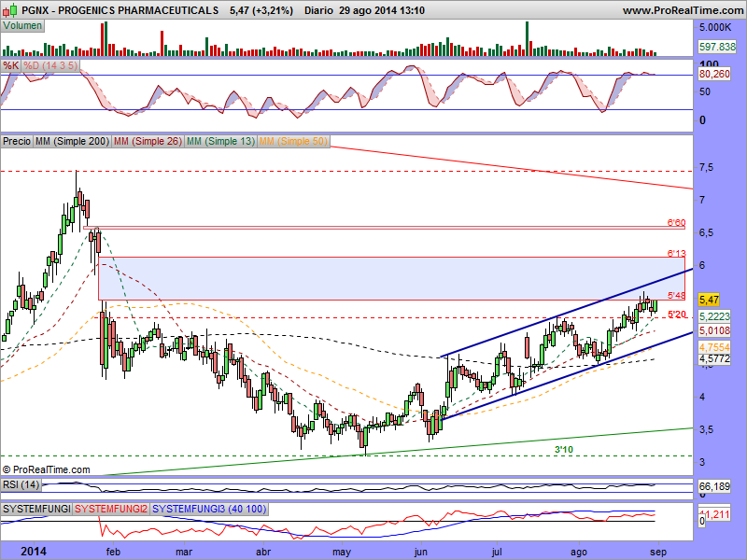Click the 50 level on stochastic axis

(x=705, y=91)
